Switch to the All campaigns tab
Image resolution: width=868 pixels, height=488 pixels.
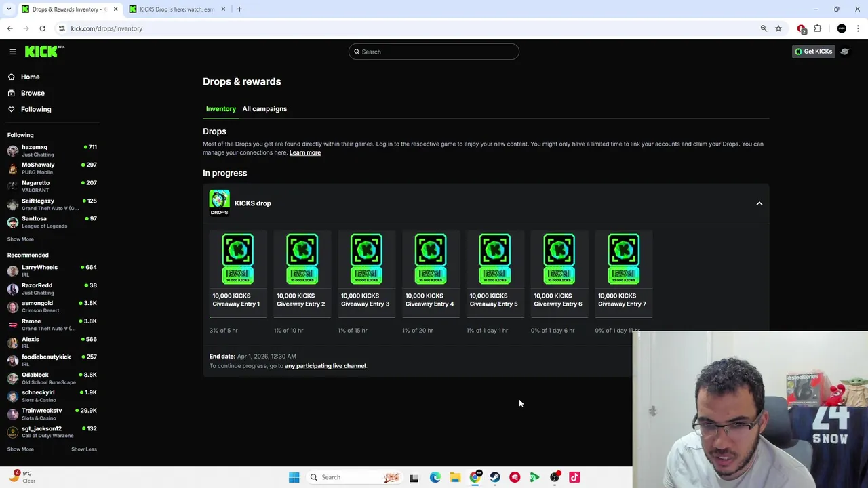click(264, 108)
